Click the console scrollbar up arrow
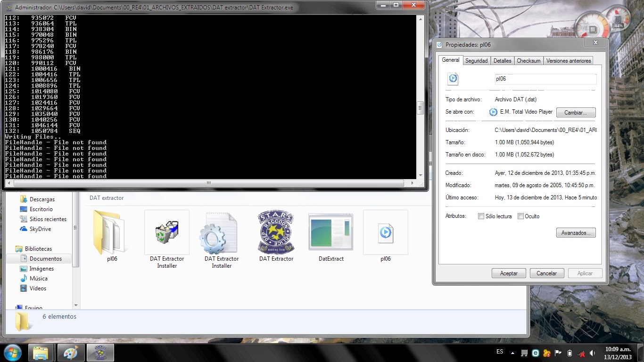Image resolution: width=644 pixels, height=362 pixels. coord(420,18)
